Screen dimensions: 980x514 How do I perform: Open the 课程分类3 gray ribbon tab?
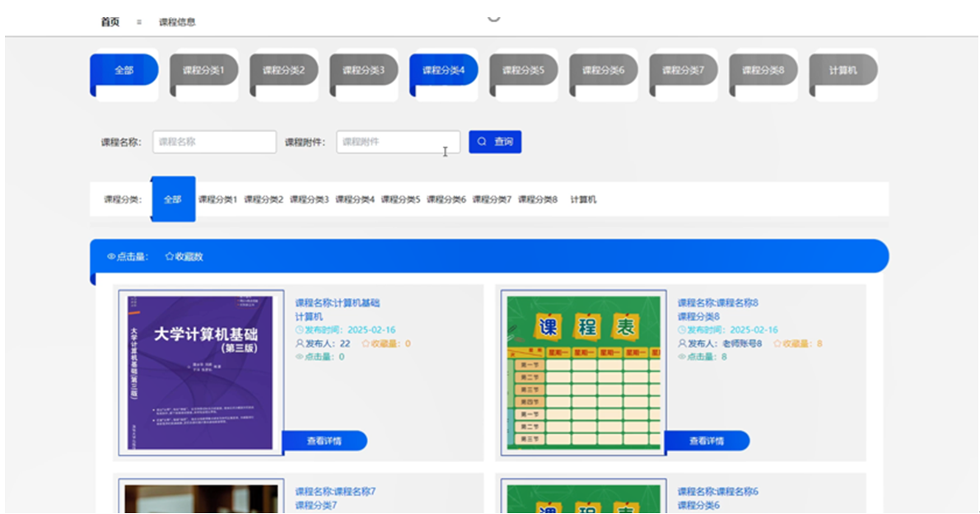coord(364,71)
